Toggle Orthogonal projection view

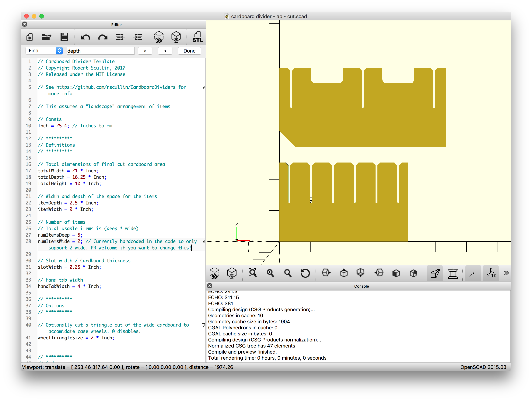point(453,273)
